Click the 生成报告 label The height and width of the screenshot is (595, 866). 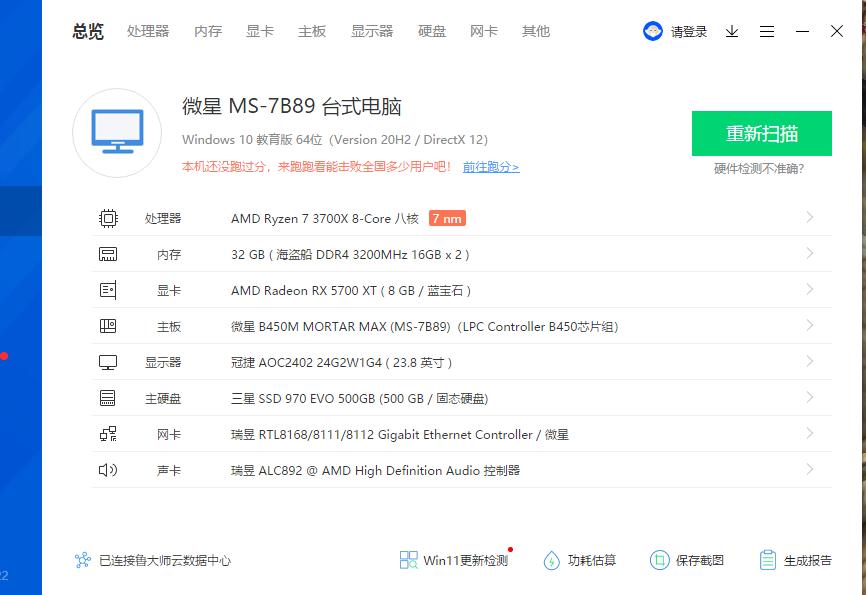807,560
